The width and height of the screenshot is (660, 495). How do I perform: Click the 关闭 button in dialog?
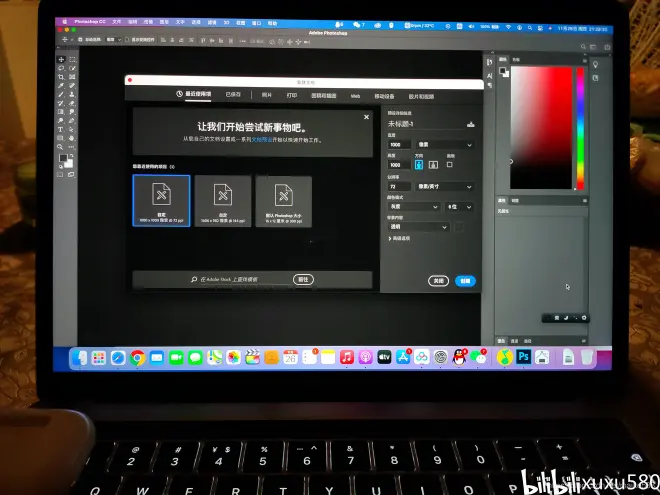pos(438,281)
